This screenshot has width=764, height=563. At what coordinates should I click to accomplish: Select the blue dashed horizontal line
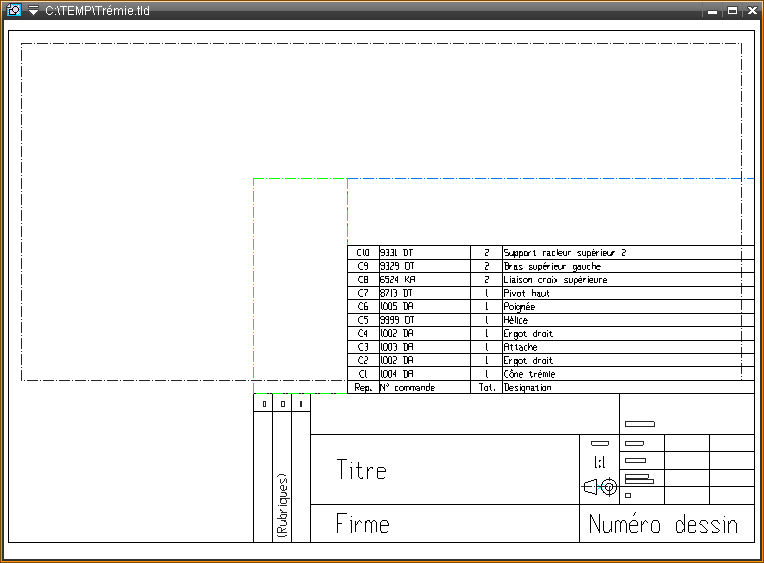pyautogui.click(x=550, y=179)
